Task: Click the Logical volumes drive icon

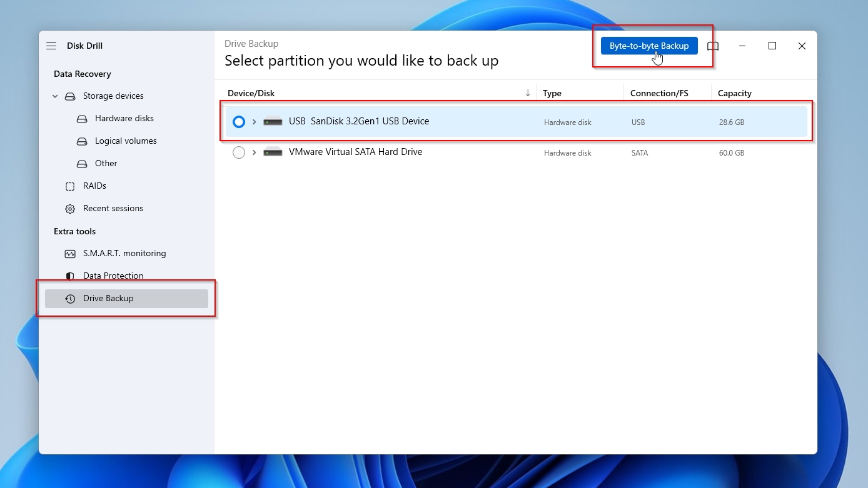Action: coord(82,141)
